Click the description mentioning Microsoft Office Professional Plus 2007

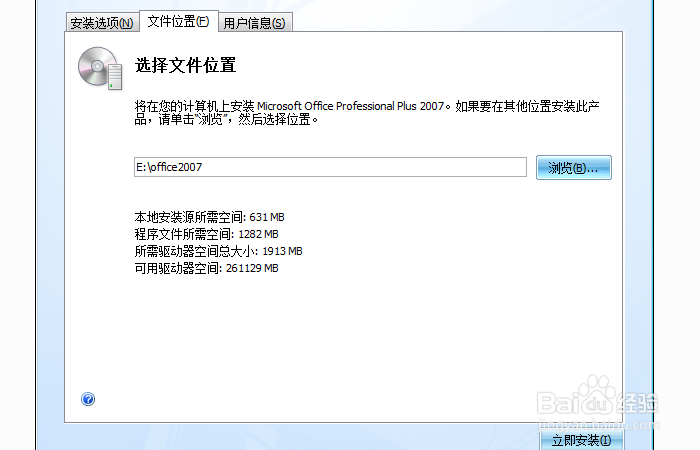(x=367, y=112)
